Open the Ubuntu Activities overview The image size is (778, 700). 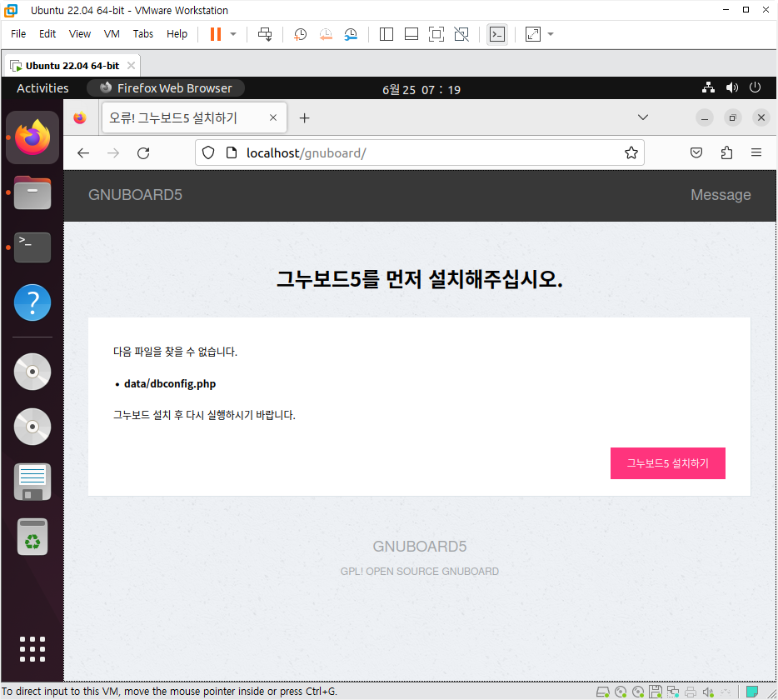[42, 88]
